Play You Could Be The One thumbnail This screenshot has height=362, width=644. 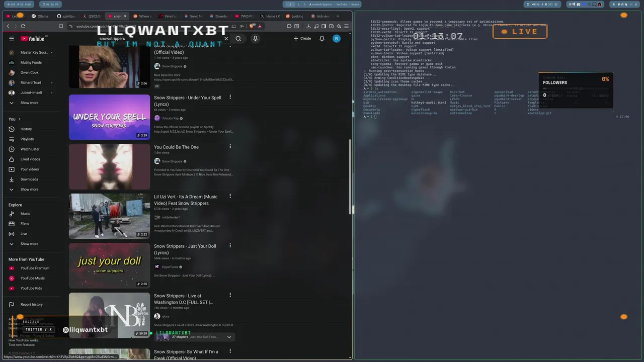[x=109, y=166]
